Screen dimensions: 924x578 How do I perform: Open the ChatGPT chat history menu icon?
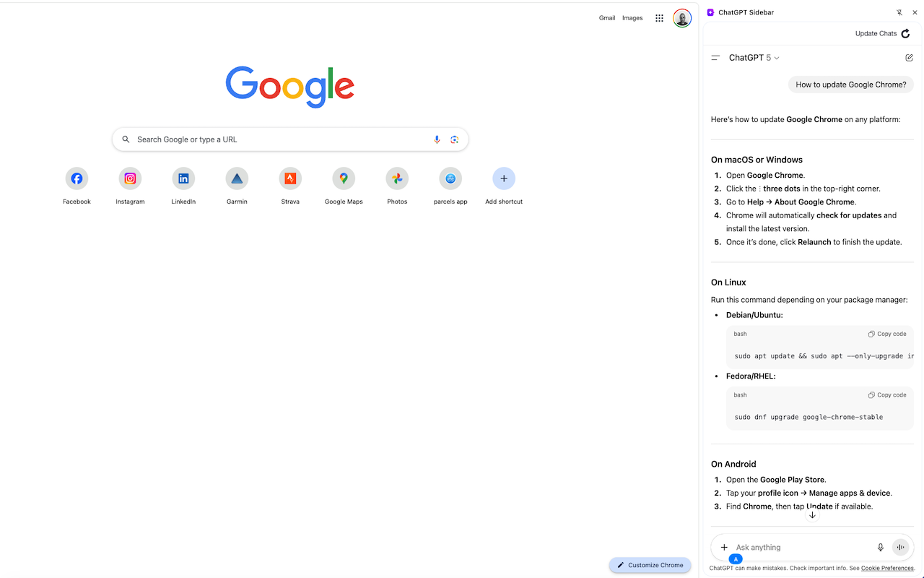[x=715, y=58]
